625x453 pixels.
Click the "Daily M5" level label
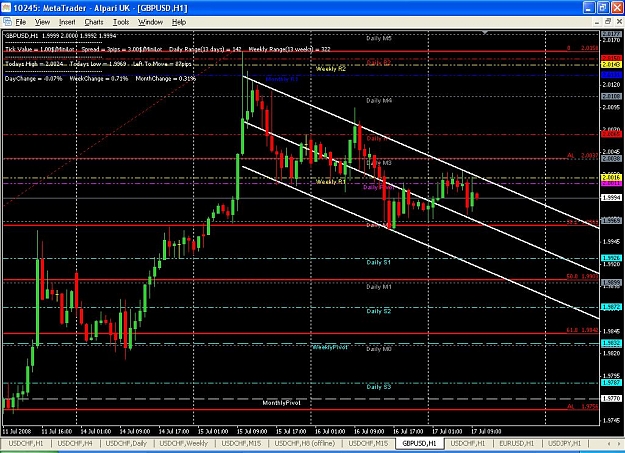[x=379, y=39]
